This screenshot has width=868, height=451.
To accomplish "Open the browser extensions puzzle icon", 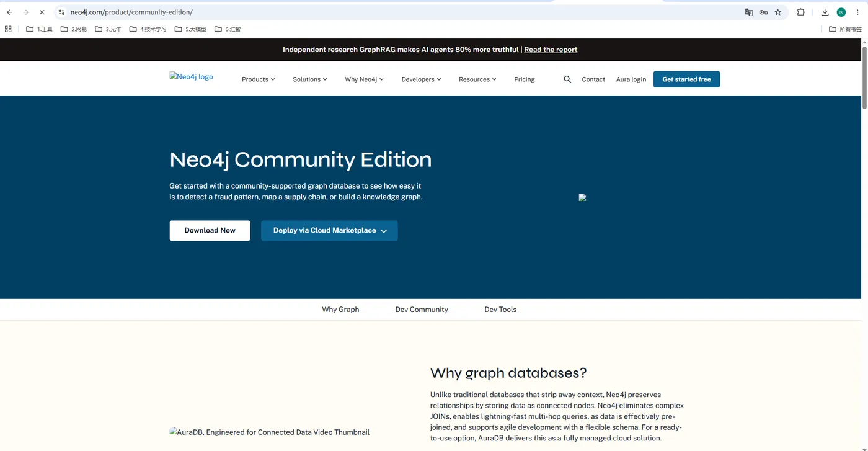I will click(x=800, y=12).
